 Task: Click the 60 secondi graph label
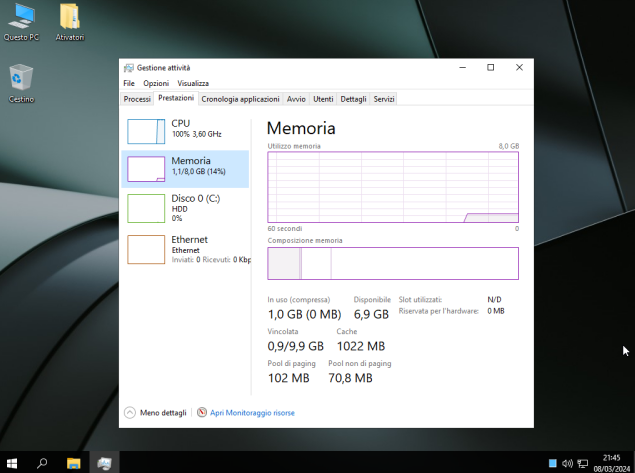(285, 228)
